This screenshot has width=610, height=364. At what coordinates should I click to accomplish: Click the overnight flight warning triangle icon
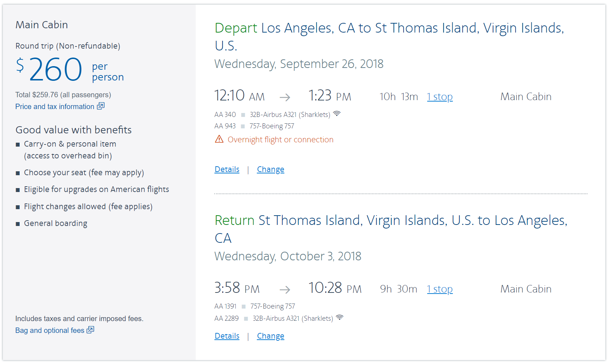coord(219,139)
